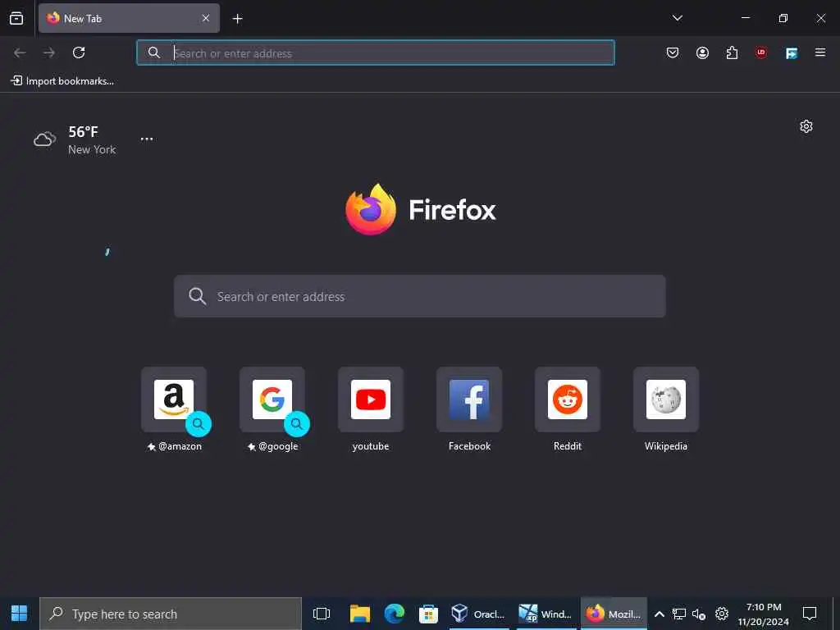Viewport: 840px width, 630px height.
Task: Click the magnifier icon in the address bar
Action: pos(153,52)
